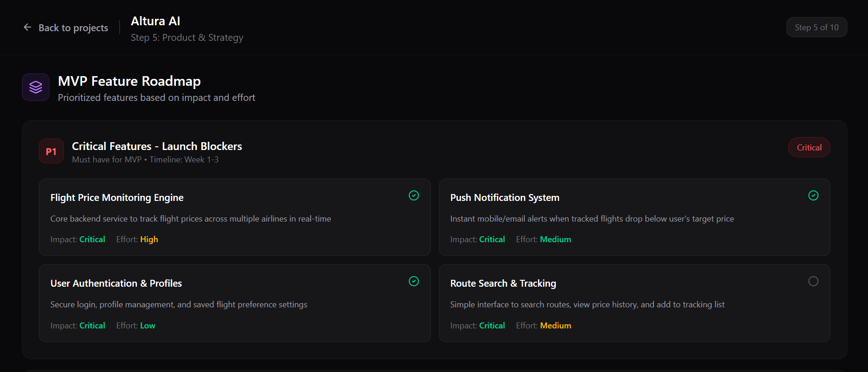Open the Push Notification System card title
The width and height of the screenshot is (868, 372).
(505, 198)
